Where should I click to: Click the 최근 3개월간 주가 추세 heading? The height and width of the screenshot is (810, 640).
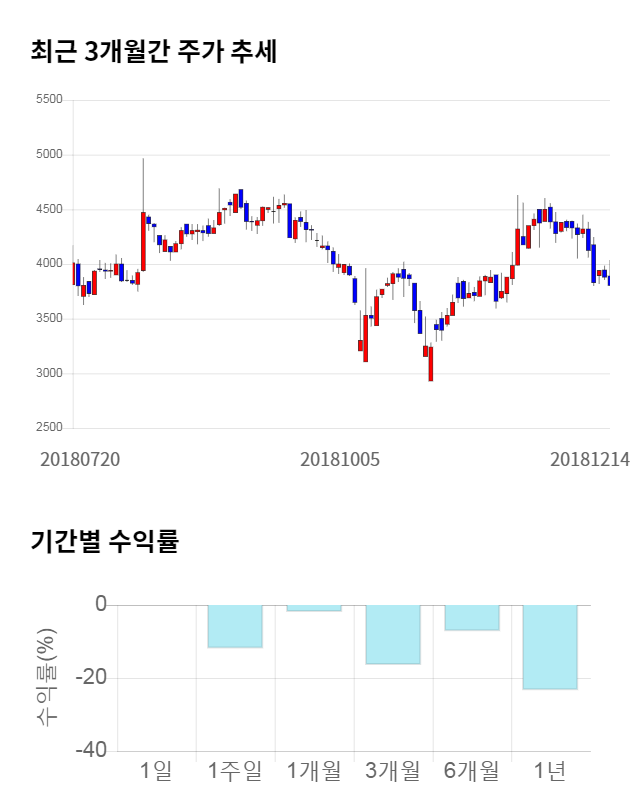(x=154, y=52)
